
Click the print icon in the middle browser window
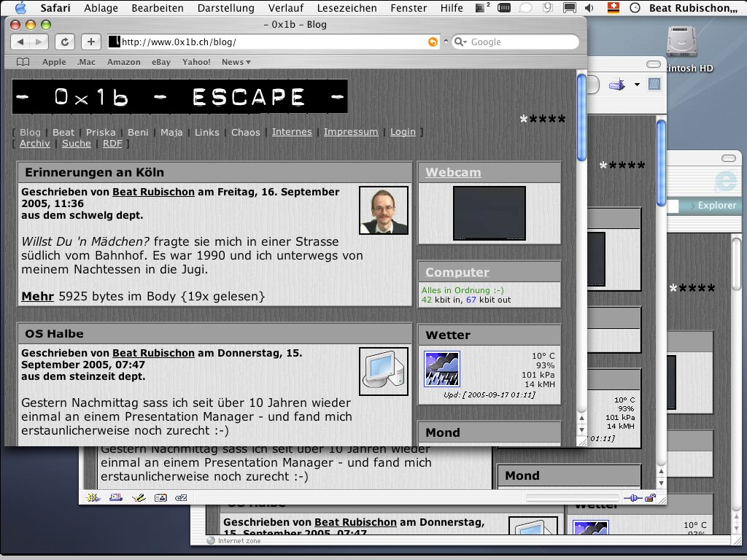pos(617,85)
